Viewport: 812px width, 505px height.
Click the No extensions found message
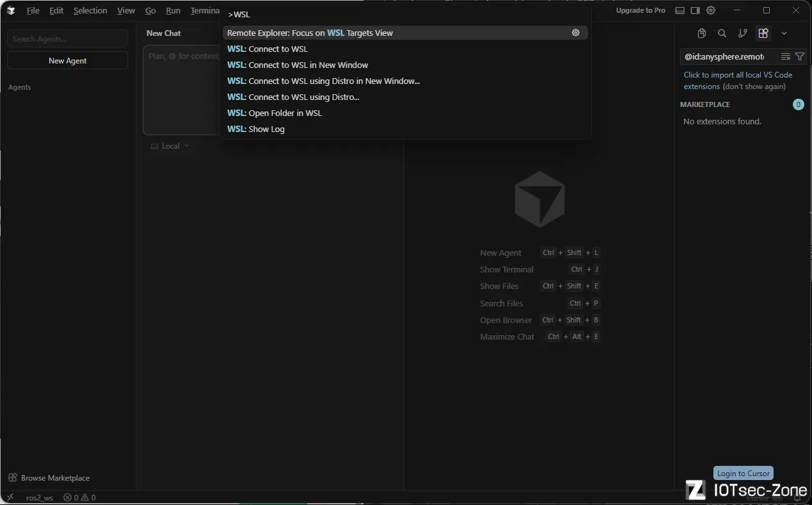click(x=722, y=121)
